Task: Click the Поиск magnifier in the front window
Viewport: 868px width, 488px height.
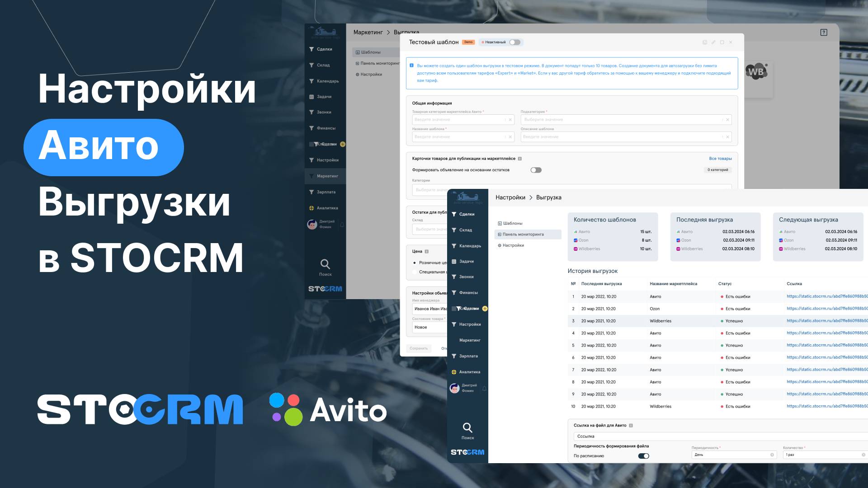Action: [467, 427]
